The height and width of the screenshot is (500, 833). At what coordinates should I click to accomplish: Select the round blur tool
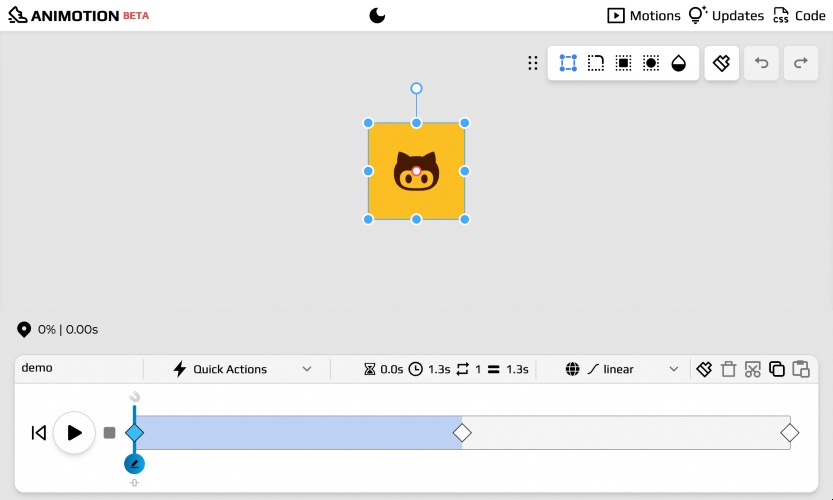click(x=651, y=63)
